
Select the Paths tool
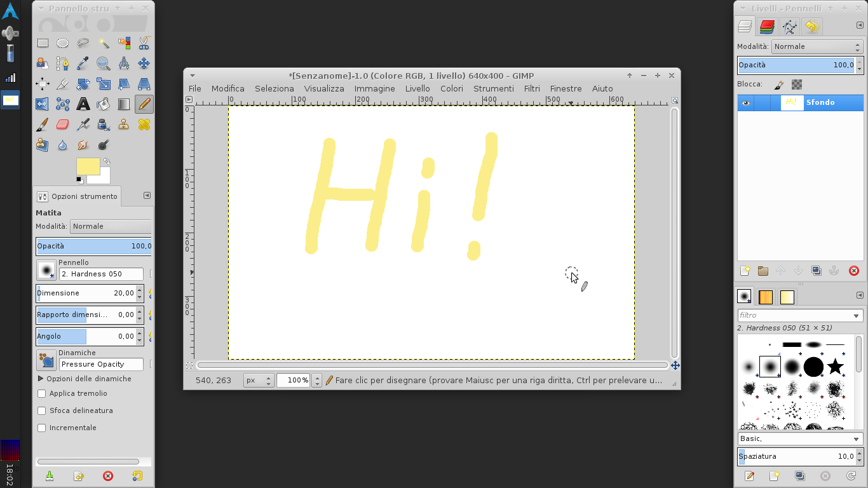point(63,64)
